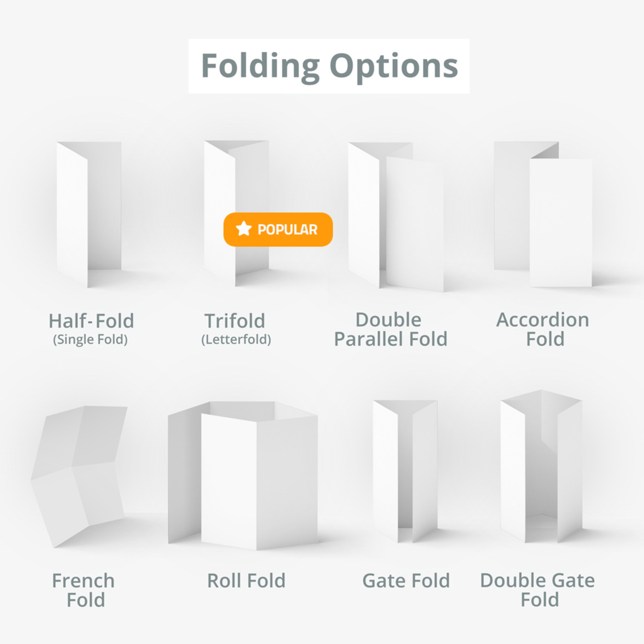Click the (Letterfold) subtitle text
Viewport: 644px width, 644px height.
pos(236,339)
